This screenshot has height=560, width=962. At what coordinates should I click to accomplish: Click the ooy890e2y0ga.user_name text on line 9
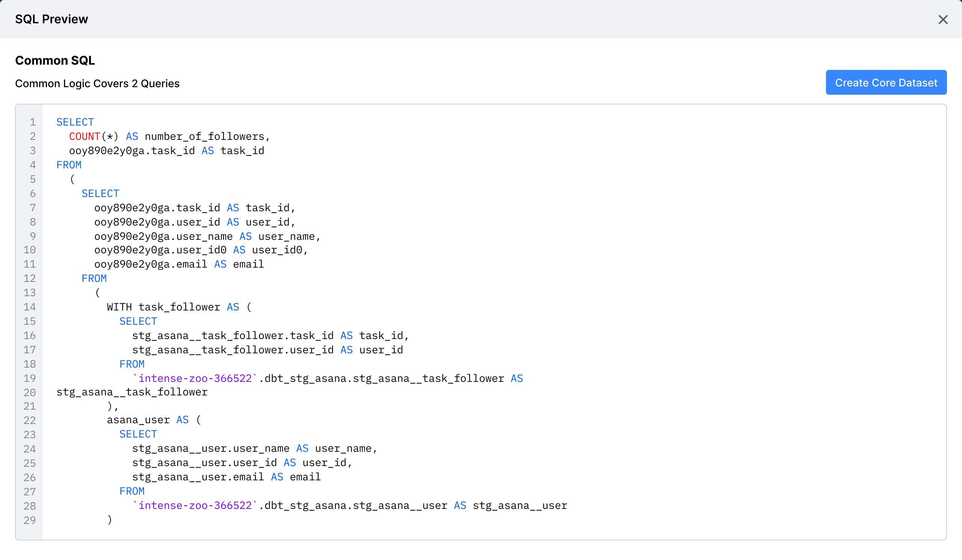point(163,236)
